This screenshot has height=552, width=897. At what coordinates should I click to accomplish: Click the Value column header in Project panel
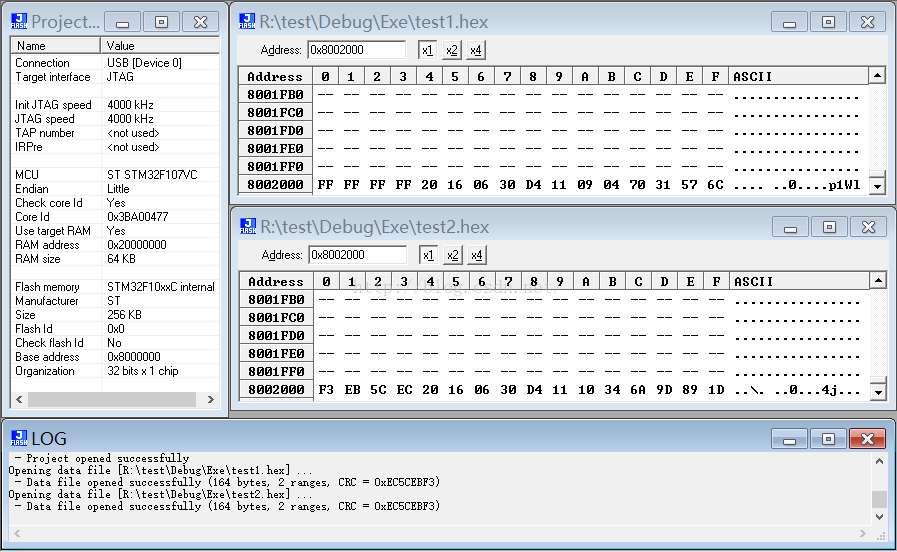160,46
